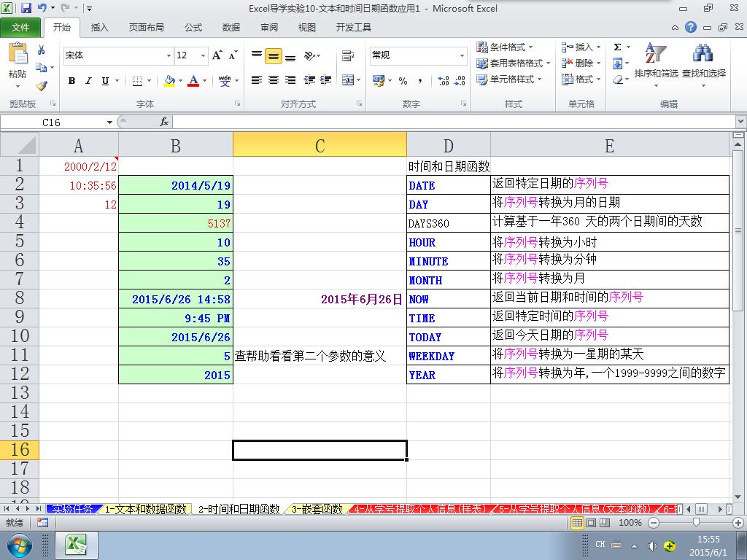This screenshot has height=560, width=747.
Task: Decrease font size with small A icon
Action: [233, 55]
